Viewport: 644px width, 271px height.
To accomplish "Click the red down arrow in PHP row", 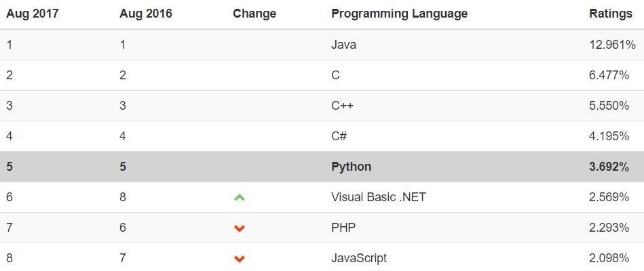I will pyautogui.click(x=240, y=228).
